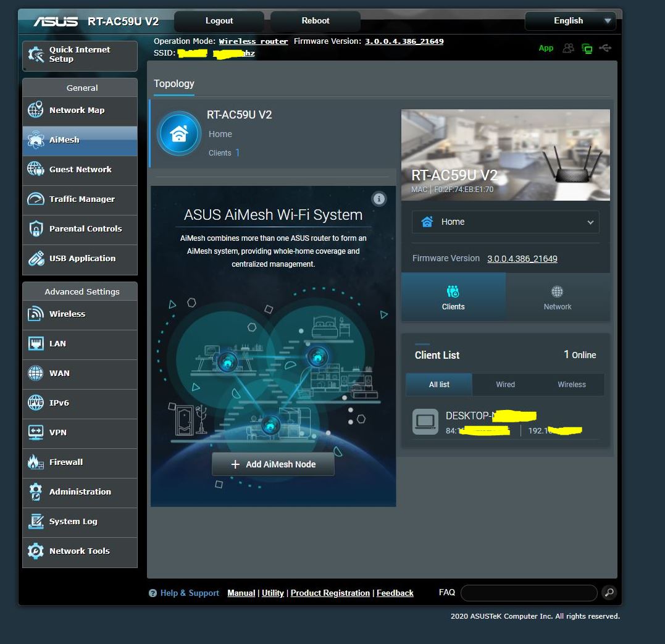Click the header firmware version link
665x644 pixels.
coord(404,41)
